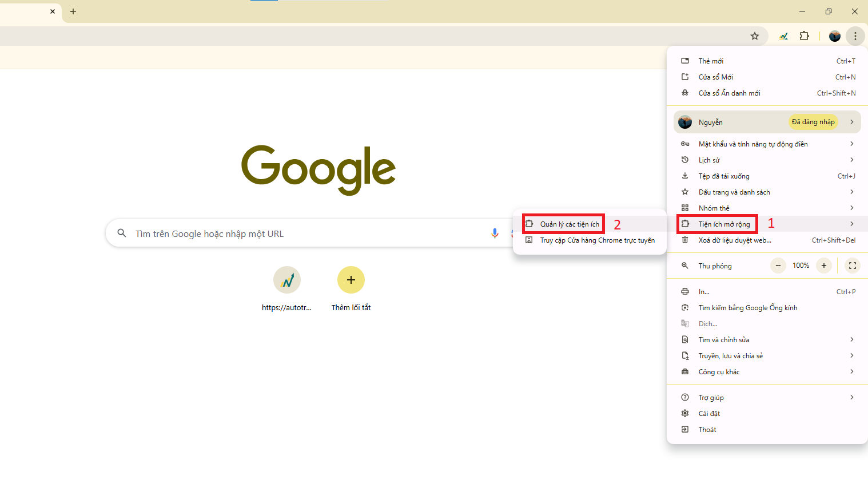The height and width of the screenshot is (487, 868).
Task: Select Quản lý các tiện ích
Action: click(590, 224)
